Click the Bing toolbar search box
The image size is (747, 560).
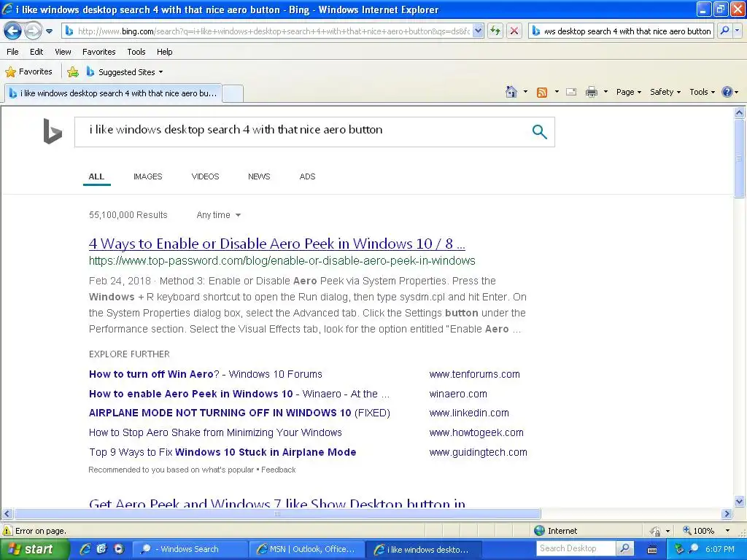point(622,31)
